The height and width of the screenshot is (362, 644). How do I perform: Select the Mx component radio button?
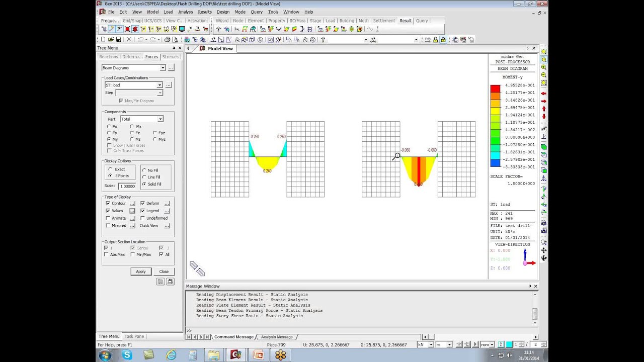[132, 127]
